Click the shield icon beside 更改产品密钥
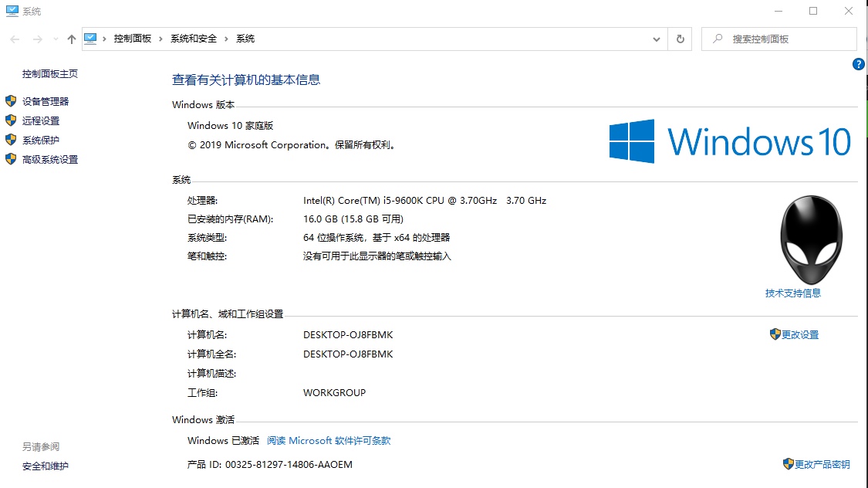 tap(788, 464)
